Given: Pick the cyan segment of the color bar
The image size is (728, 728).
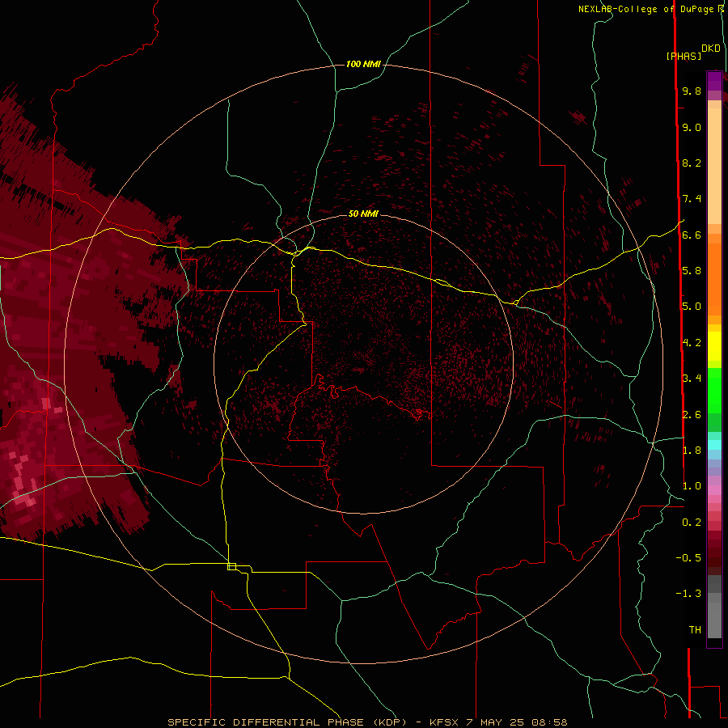Looking at the screenshot, I should coord(714,445).
